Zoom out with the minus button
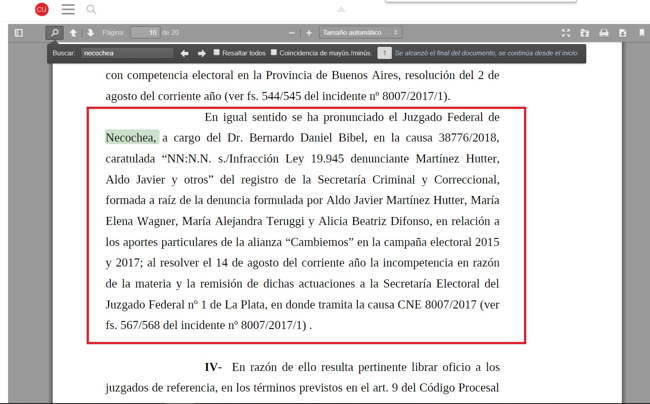650x404 pixels. (x=292, y=33)
